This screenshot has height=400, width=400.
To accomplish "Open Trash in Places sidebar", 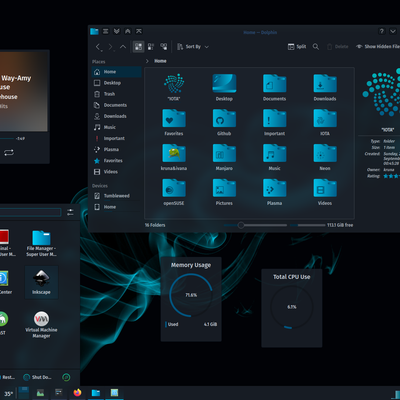I will [x=117, y=94].
